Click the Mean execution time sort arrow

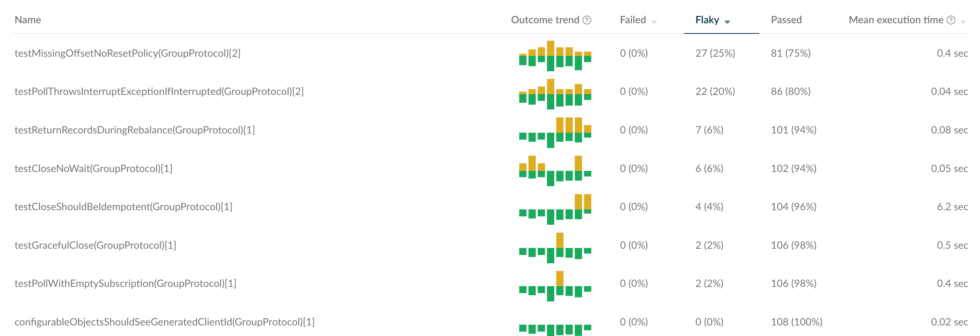(x=963, y=22)
